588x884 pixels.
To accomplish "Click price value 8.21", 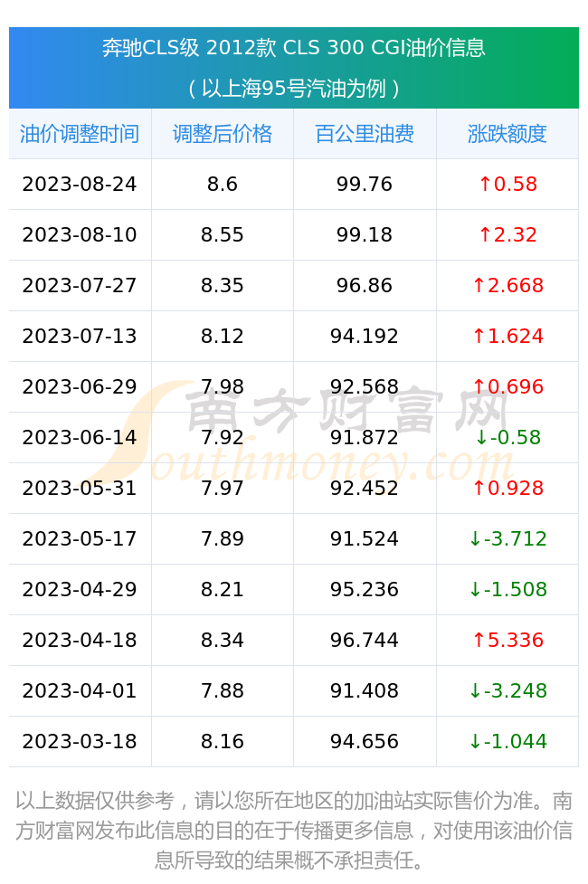I will [x=223, y=590].
